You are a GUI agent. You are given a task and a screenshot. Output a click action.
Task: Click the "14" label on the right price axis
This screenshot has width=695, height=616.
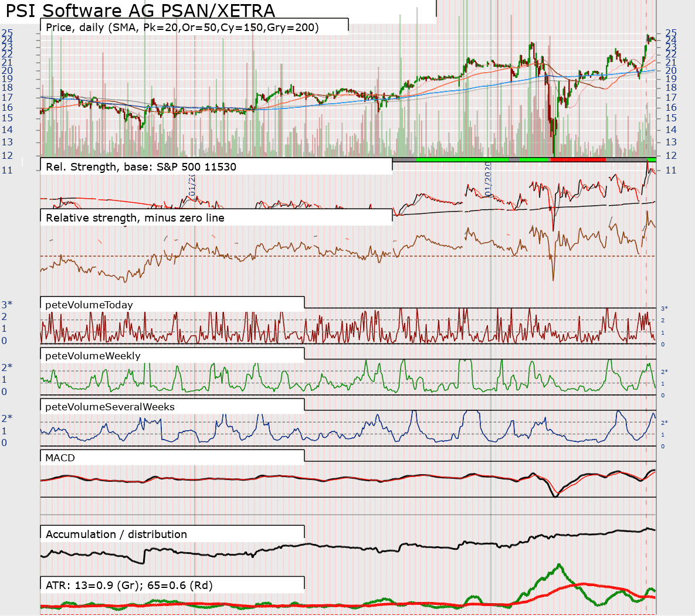(x=671, y=130)
